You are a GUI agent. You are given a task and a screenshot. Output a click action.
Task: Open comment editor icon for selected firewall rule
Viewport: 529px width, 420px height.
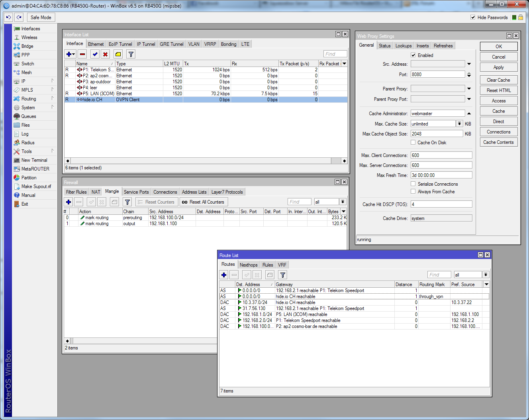[114, 202]
